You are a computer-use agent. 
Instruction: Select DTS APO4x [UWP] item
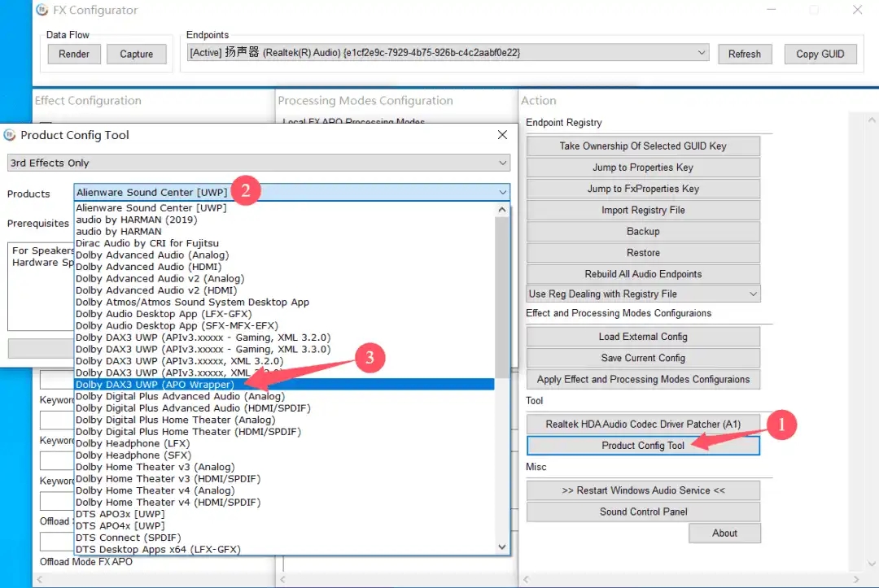tap(285, 525)
